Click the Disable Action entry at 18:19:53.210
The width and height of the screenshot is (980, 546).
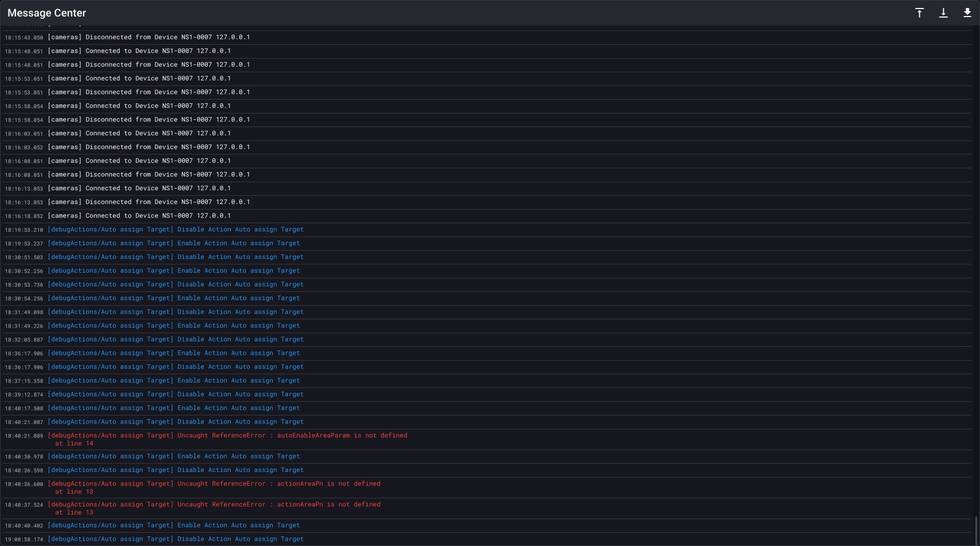pos(176,230)
